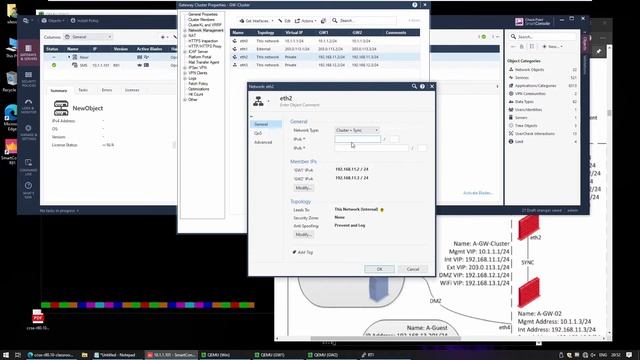The height and width of the screenshot is (360, 640).
Task: Select the General page in Network eth2
Action: click(x=266, y=124)
